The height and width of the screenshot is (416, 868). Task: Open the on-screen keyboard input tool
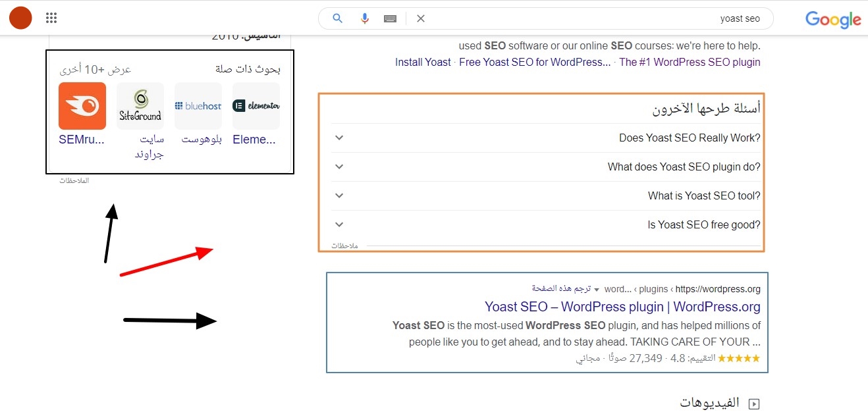coord(390,18)
